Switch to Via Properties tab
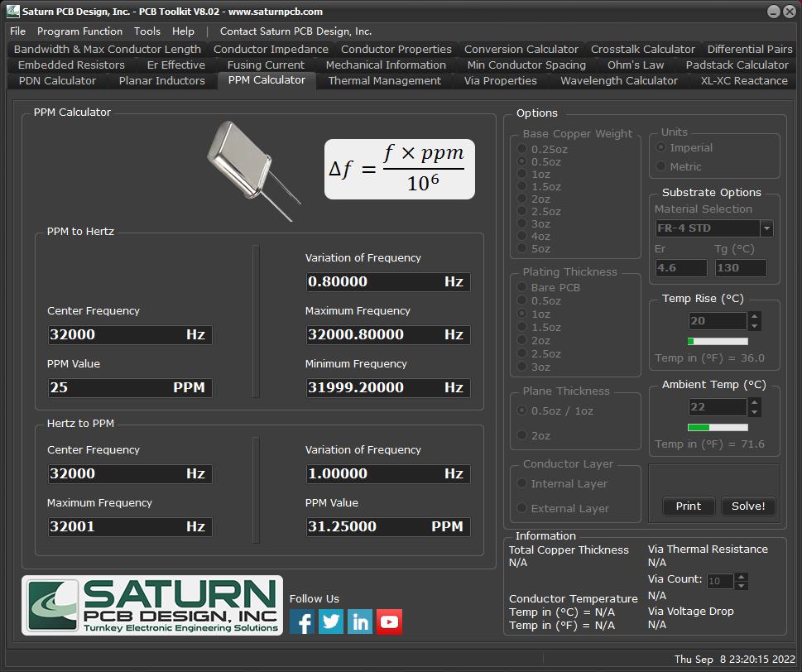This screenshot has width=802, height=672. (500, 81)
